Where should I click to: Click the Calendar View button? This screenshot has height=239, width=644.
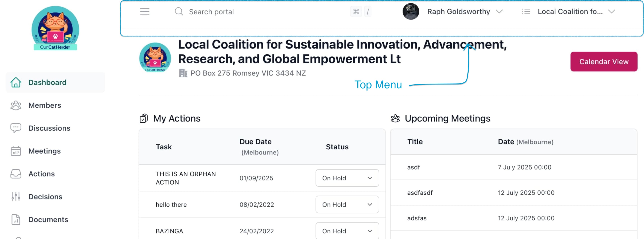[x=604, y=61]
